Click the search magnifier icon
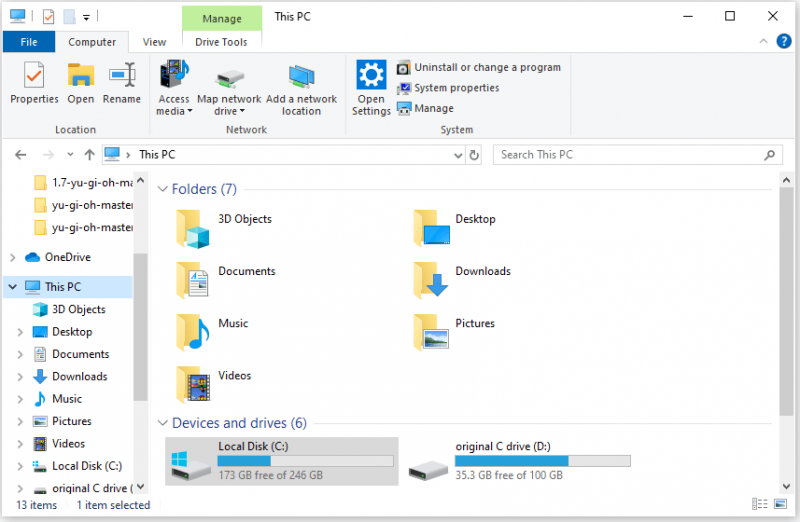Viewport: 800px width, 522px height. pyautogui.click(x=769, y=155)
